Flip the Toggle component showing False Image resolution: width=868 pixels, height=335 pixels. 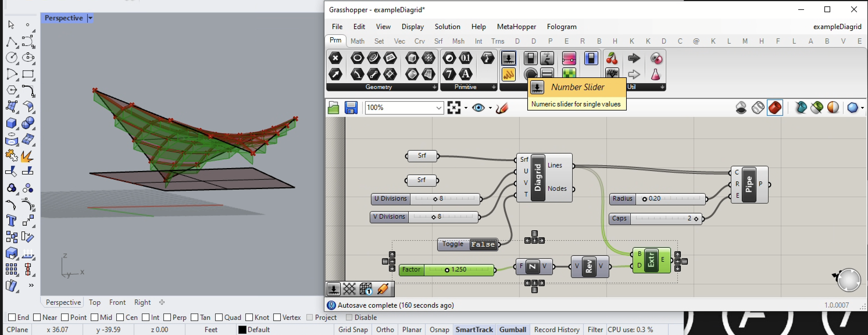coord(483,244)
